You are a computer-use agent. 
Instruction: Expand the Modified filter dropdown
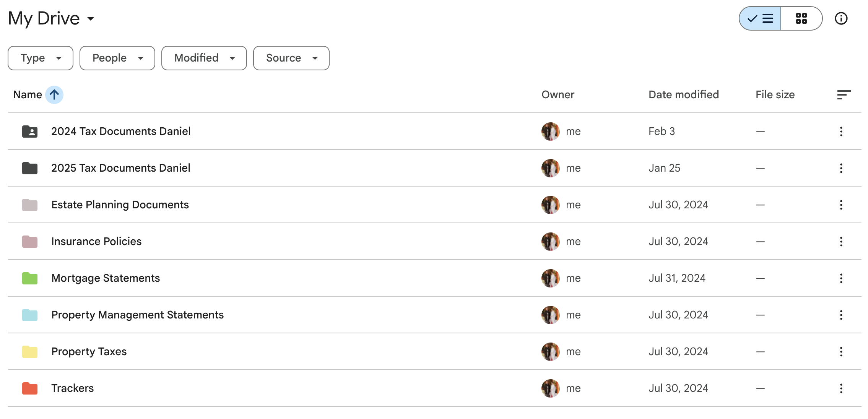(204, 58)
